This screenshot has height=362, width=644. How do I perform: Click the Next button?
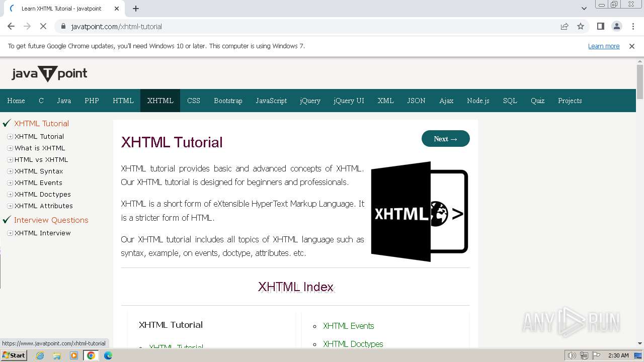446,139
